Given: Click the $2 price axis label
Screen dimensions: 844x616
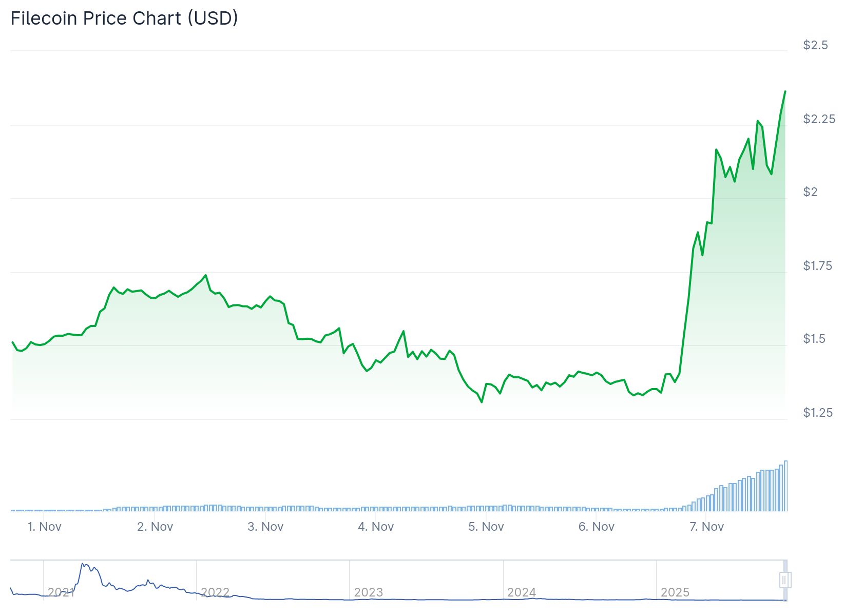Looking at the screenshot, I should [x=810, y=192].
